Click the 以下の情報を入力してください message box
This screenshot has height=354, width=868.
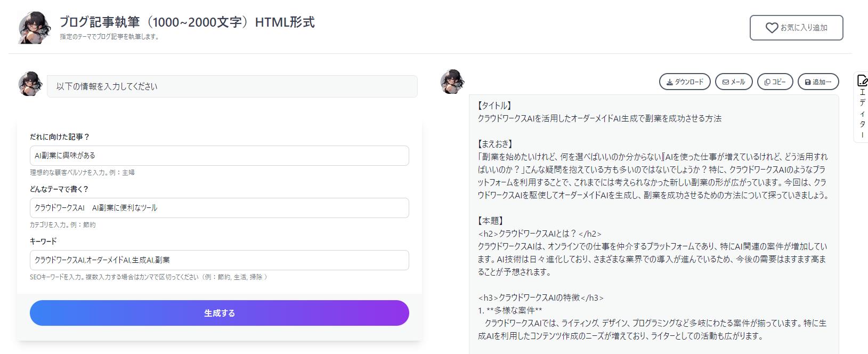pos(232,86)
